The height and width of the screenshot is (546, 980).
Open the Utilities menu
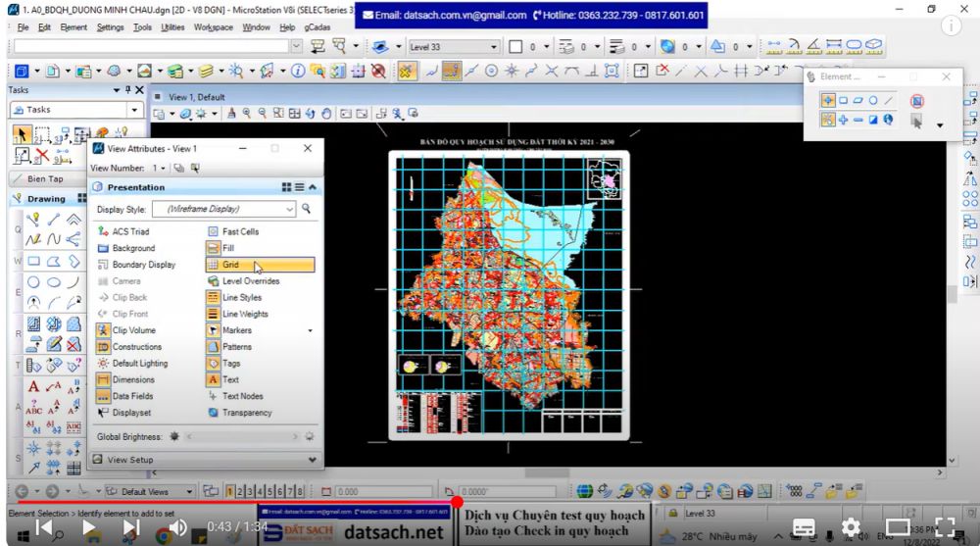(172, 27)
